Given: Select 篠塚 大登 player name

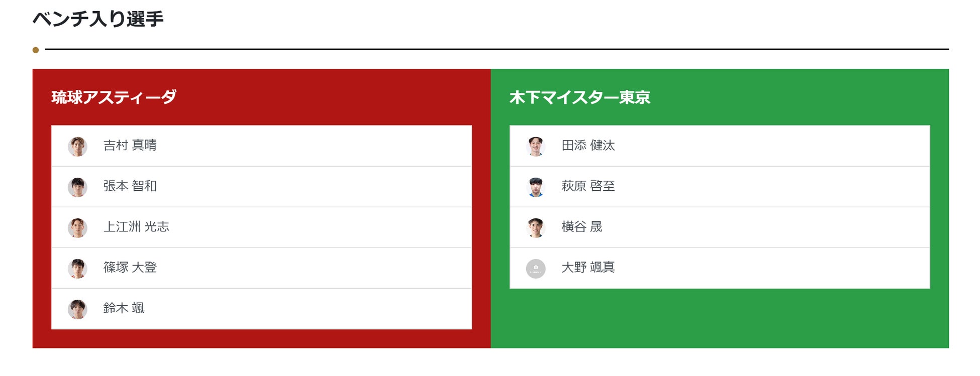Looking at the screenshot, I should coord(130,268).
